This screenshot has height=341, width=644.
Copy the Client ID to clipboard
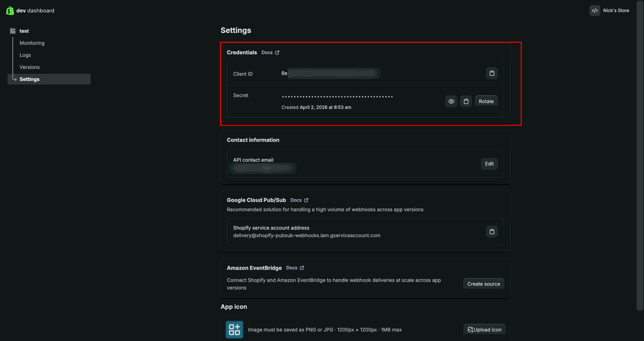tap(492, 73)
